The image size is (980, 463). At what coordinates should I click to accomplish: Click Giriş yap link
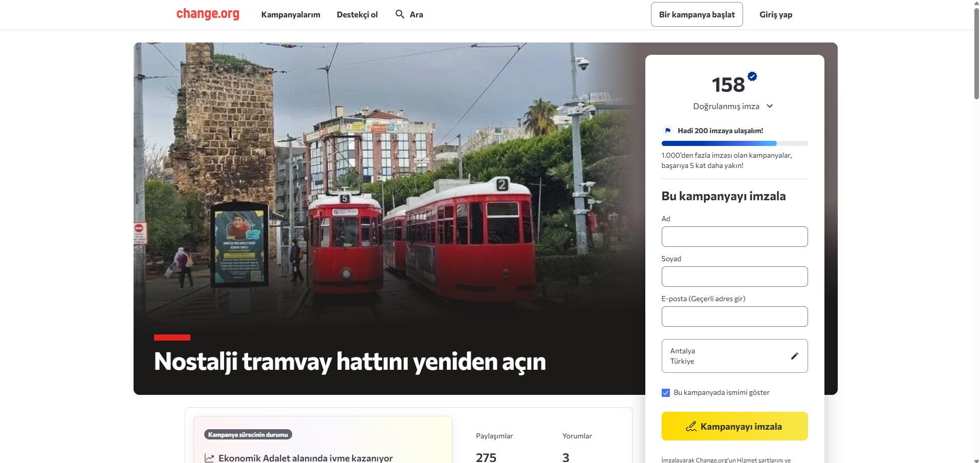coord(776,14)
